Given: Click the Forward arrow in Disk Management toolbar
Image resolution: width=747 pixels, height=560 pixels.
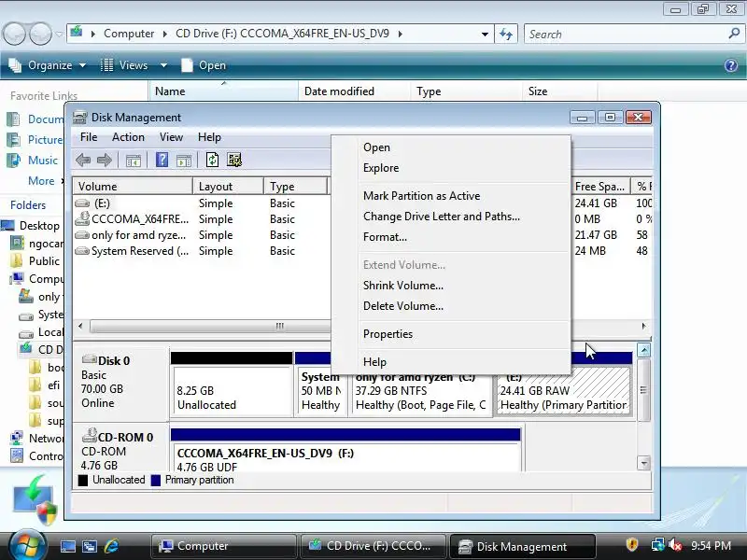Looking at the screenshot, I should tap(105, 160).
